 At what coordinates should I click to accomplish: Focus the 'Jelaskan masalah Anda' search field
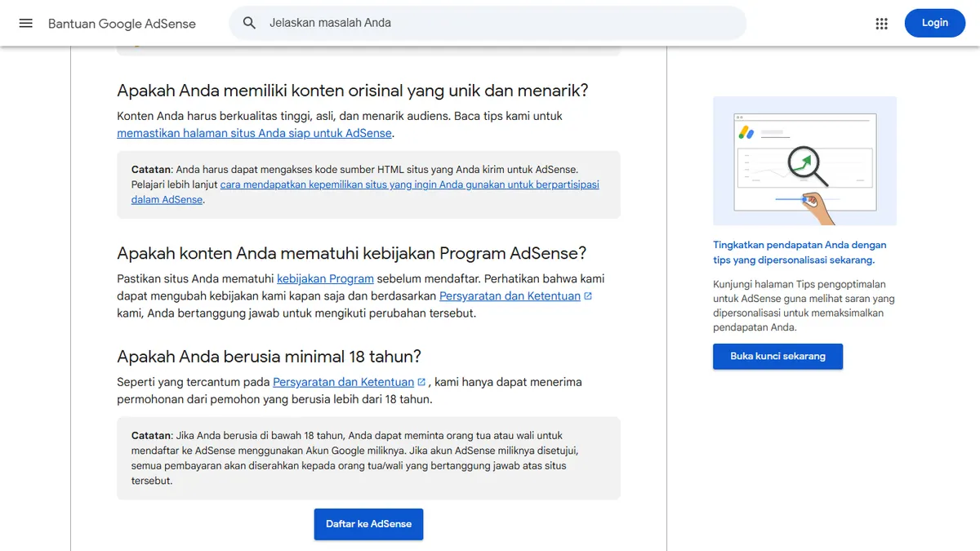pyautogui.click(x=488, y=23)
